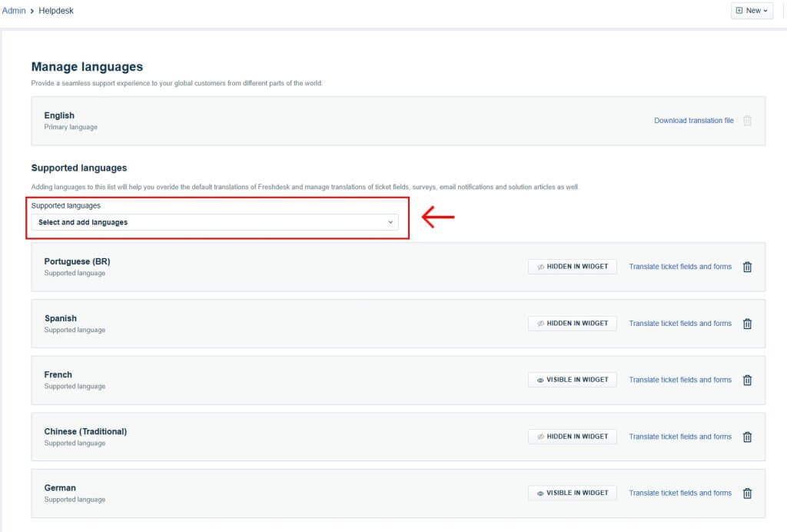Remove Spanish via its trash icon
Image resolution: width=787 pixels, height=532 pixels.
747,324
